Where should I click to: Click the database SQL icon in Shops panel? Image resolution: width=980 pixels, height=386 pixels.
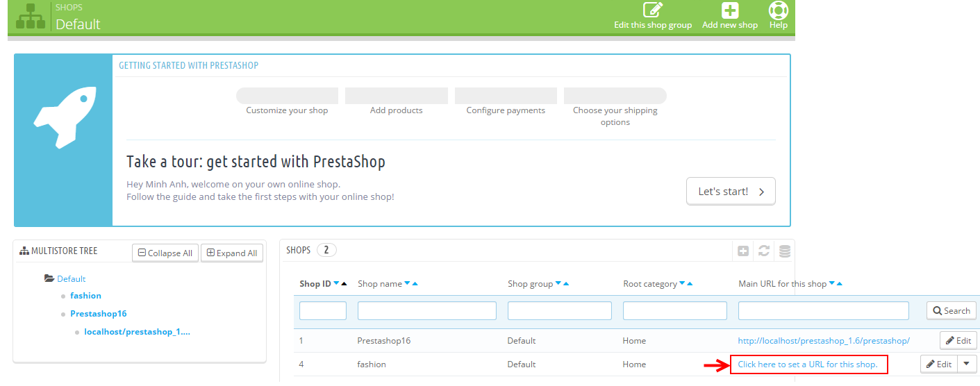point(785,251)
